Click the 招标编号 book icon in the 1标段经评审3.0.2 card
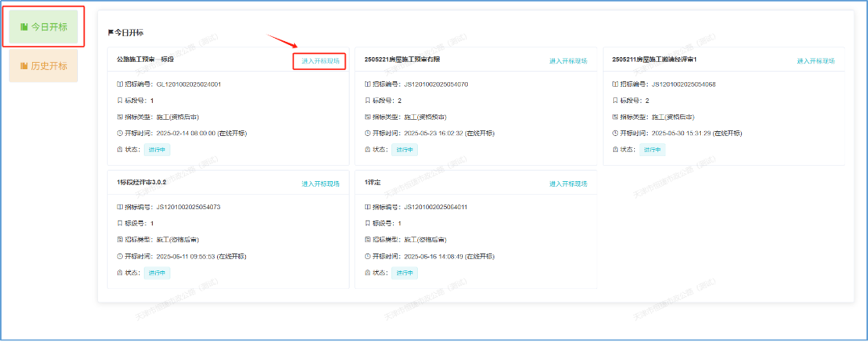Screen dimensions: 868x342 pyautogui.click(x=120, y=207)
